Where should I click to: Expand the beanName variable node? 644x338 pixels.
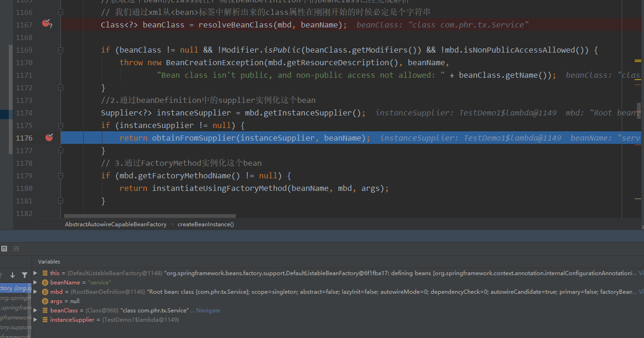coord(35,283)
